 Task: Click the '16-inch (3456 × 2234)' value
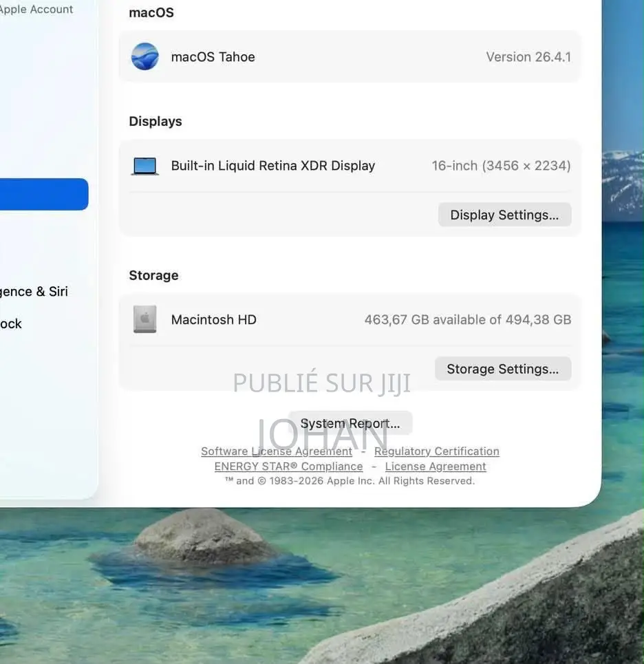coord(502,166)
